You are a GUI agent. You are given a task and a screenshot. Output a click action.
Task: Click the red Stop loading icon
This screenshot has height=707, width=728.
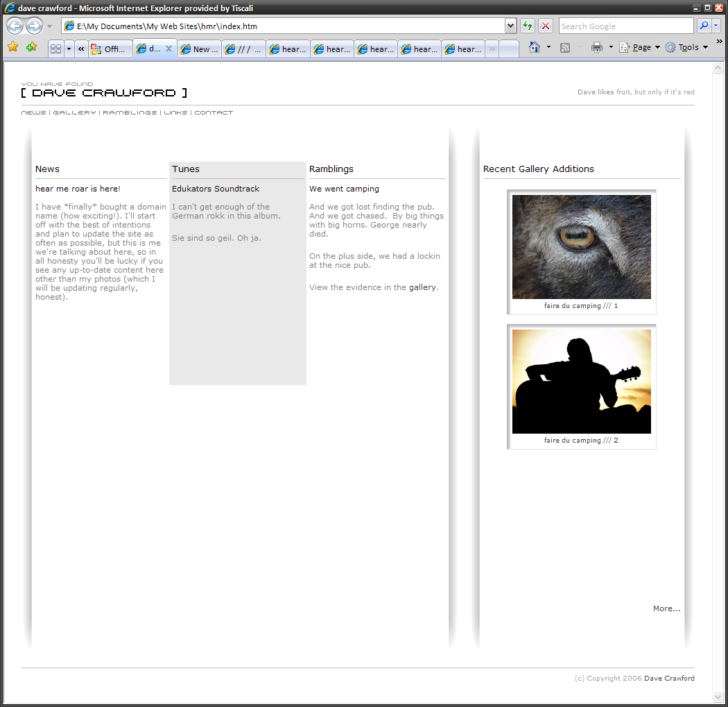pos(546,26)
